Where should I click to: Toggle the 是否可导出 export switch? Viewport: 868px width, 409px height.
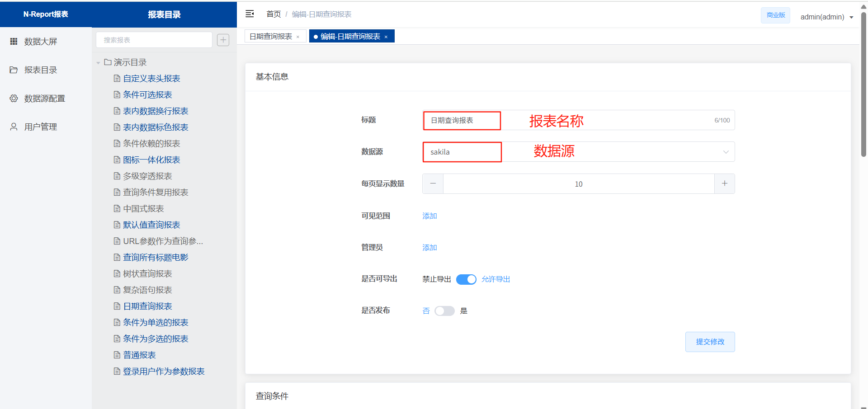466,279
